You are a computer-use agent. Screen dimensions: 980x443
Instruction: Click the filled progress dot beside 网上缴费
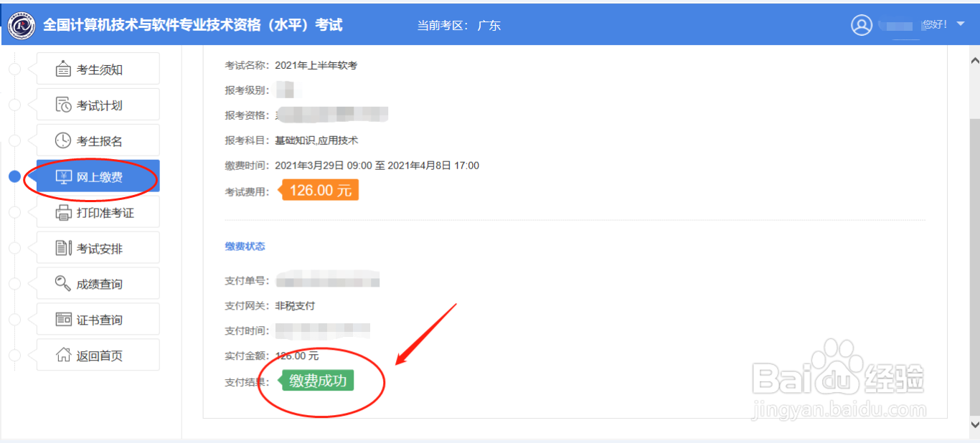coord(14,176)
